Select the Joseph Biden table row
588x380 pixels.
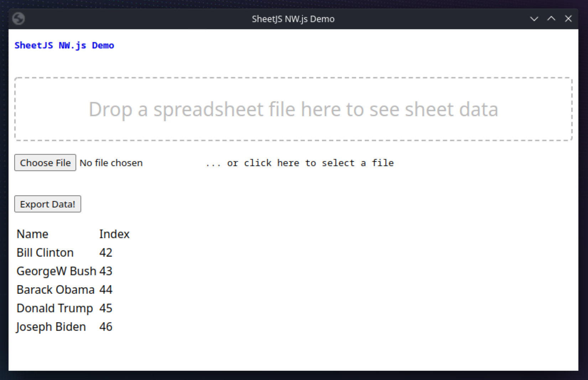[51, 327]
